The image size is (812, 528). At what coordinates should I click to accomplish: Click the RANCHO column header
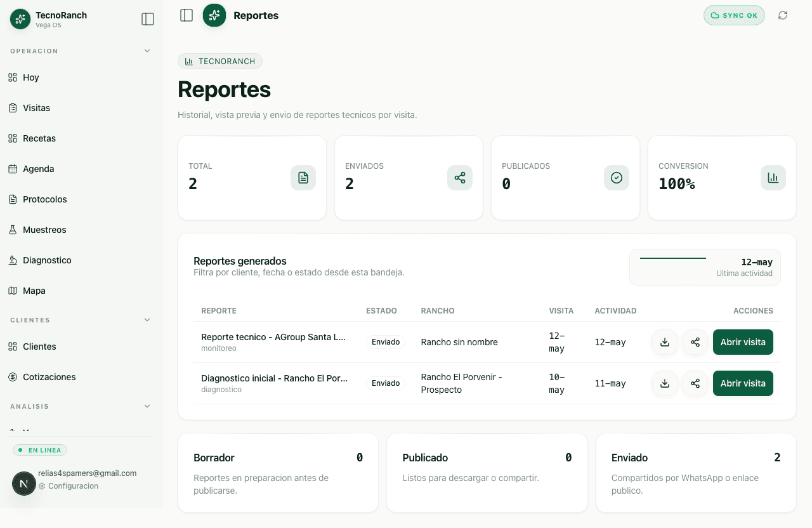click(x=438, y=311)
